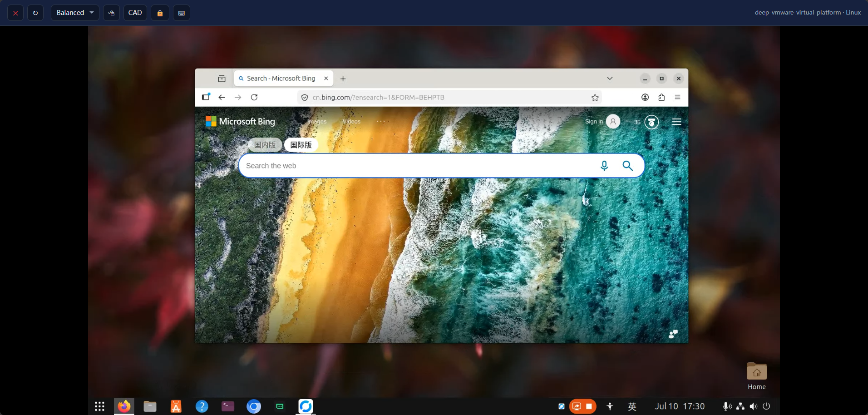This screenshot has height=415, width=868.
Task: Click the tracking protection shield icon
Action: click(305, 97)
